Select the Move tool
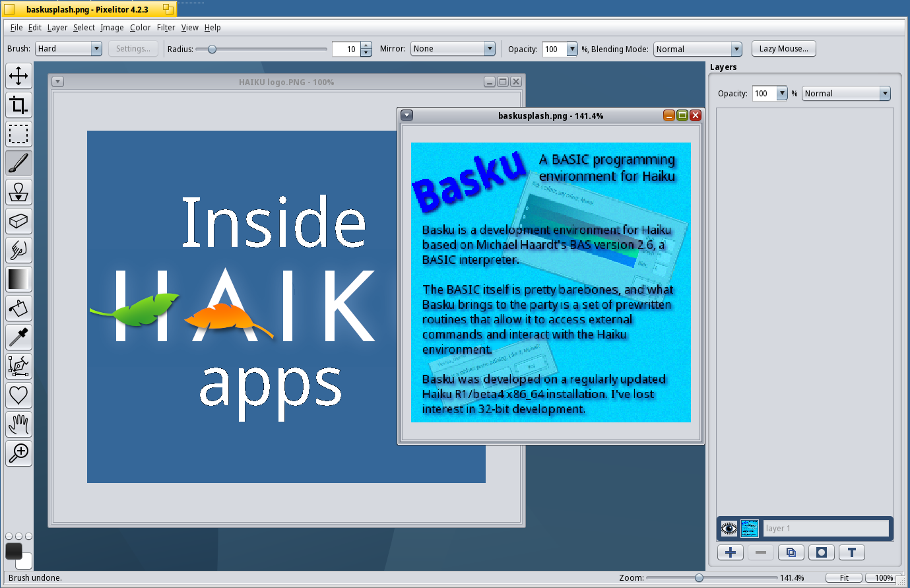The height and width of the screenshot is (588, 910). click(x=18, y=76)
